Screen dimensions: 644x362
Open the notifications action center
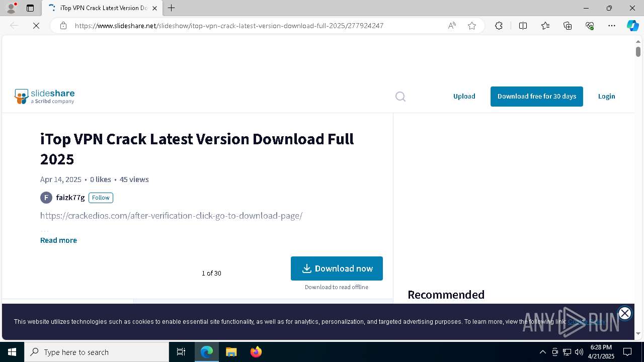[x=627, y=352]
